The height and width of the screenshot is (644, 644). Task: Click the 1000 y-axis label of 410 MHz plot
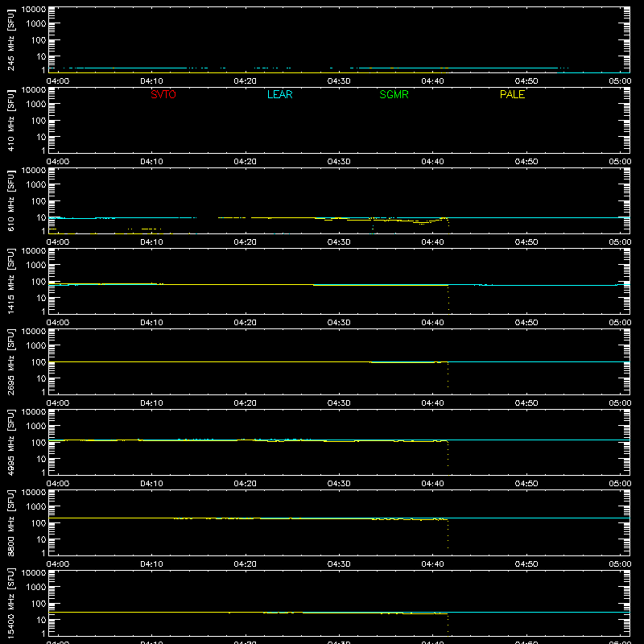point(36,105)
